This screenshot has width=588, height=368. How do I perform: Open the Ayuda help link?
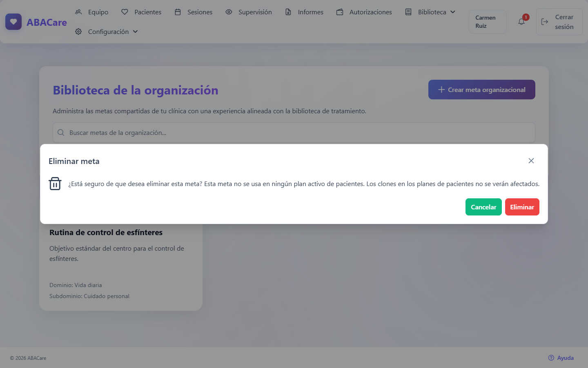pos(561,358)
